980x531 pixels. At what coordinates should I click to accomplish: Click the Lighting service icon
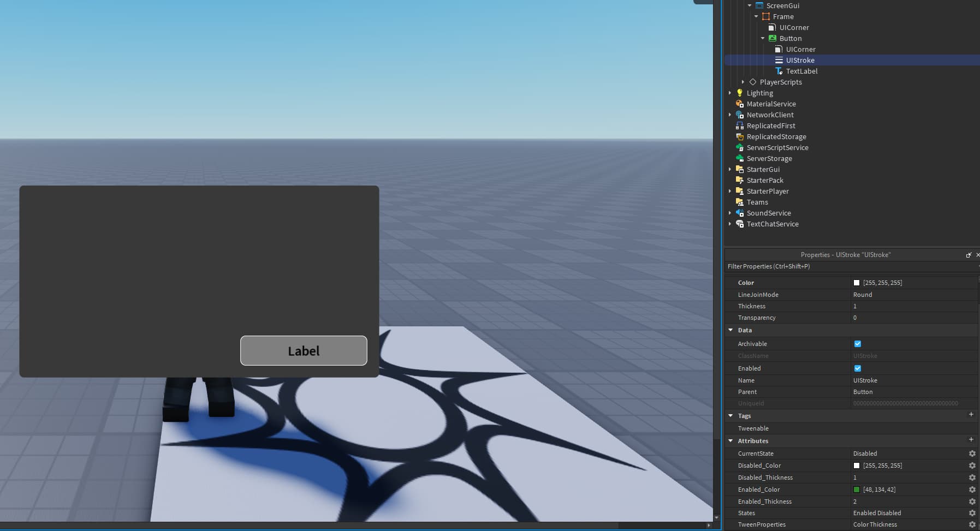click(x=740, y=93)
